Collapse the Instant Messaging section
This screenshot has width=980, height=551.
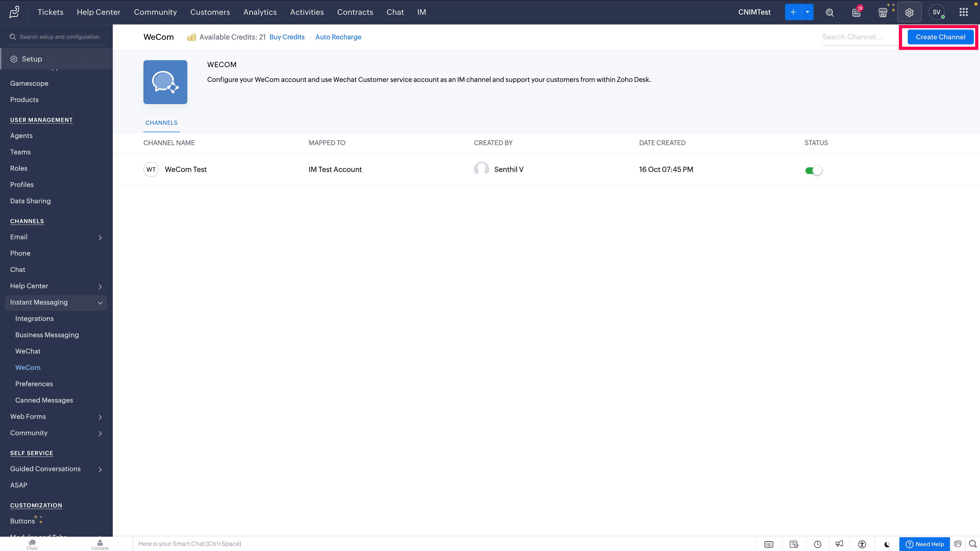coord(100,303)
